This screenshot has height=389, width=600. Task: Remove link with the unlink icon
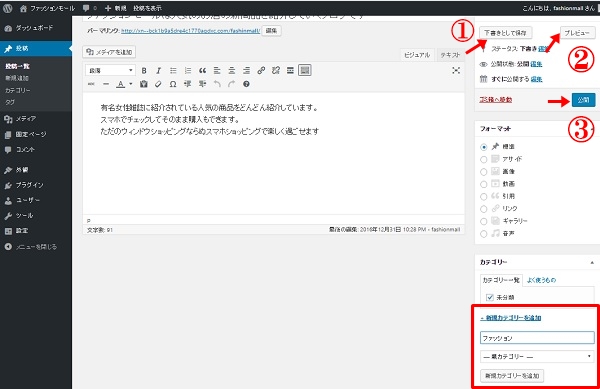point(276,70)
